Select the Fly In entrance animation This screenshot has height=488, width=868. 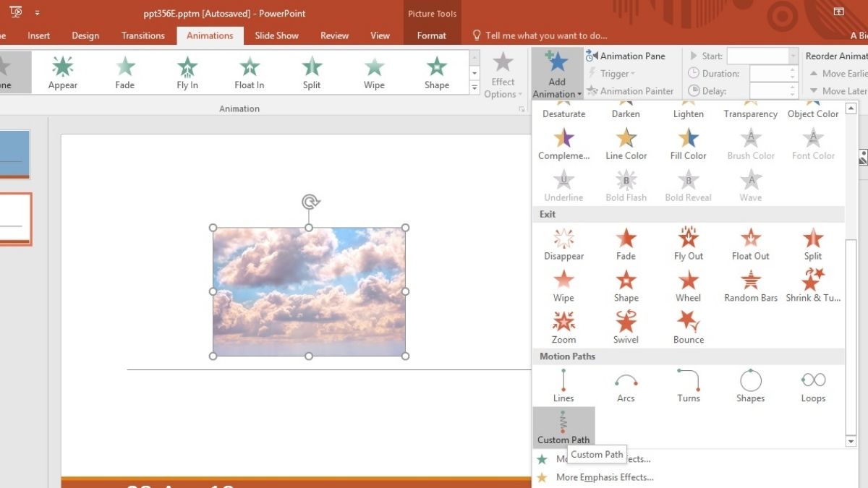click(186, 70)
